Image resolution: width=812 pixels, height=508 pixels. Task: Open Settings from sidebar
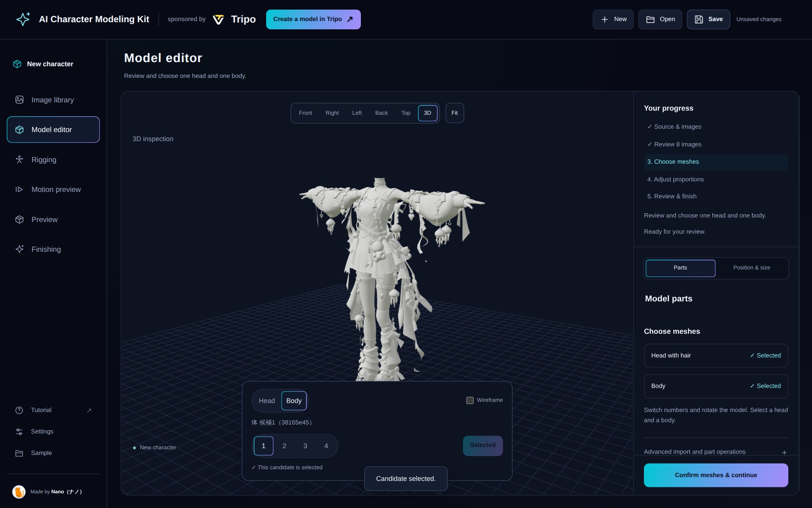pos(53,432)
